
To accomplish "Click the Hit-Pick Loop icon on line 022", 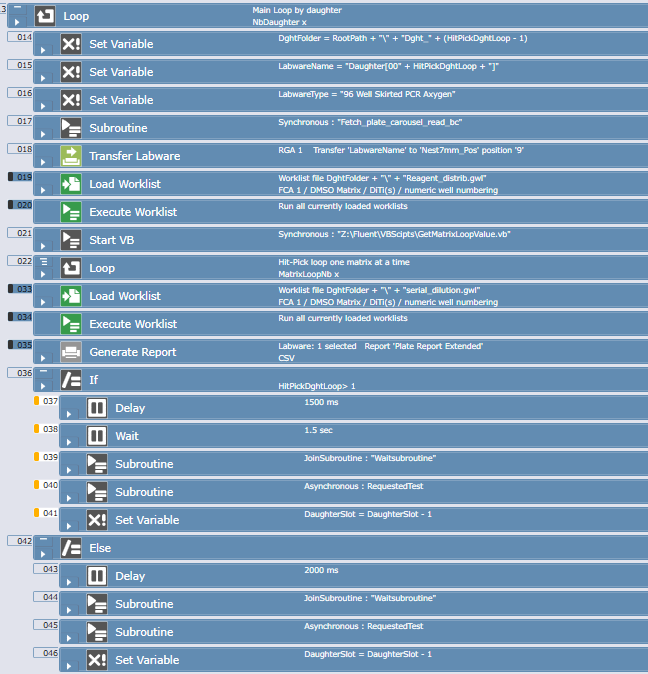I will (71, 268).
